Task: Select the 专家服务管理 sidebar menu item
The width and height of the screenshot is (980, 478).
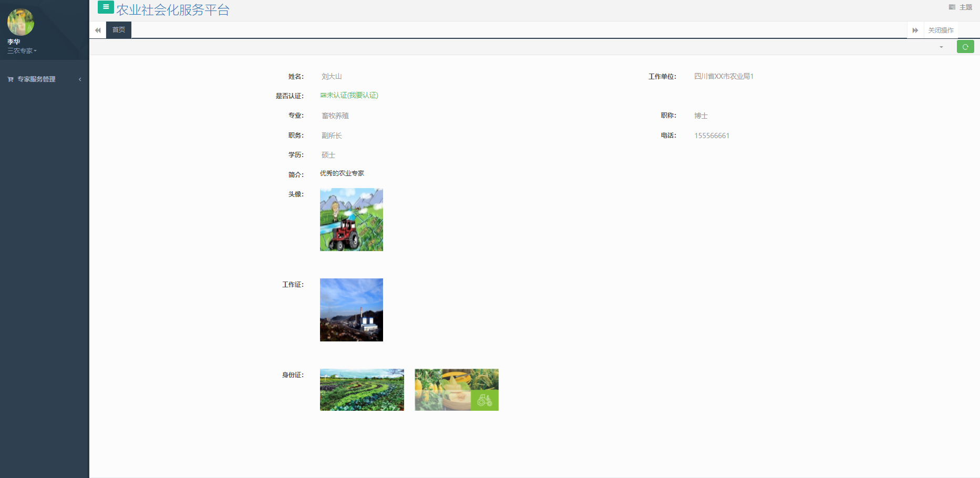Action: [36, 79]
